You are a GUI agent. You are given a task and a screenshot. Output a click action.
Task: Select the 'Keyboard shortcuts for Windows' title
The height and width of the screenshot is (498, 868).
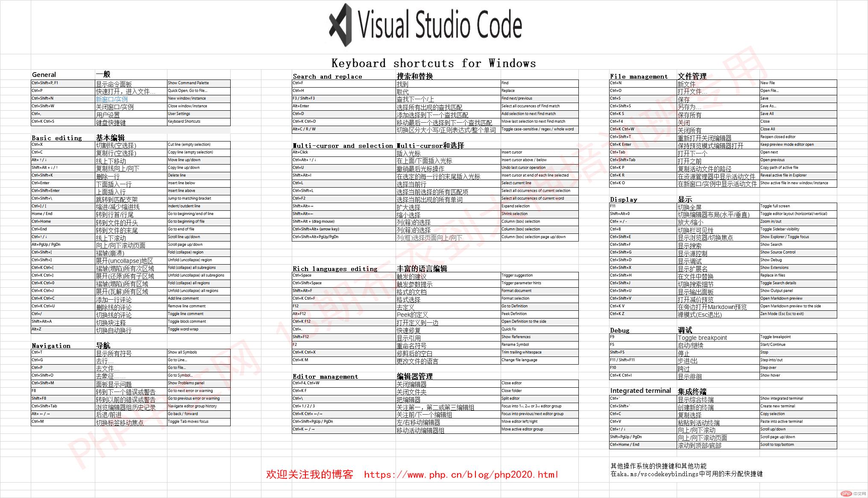[434, 63]
